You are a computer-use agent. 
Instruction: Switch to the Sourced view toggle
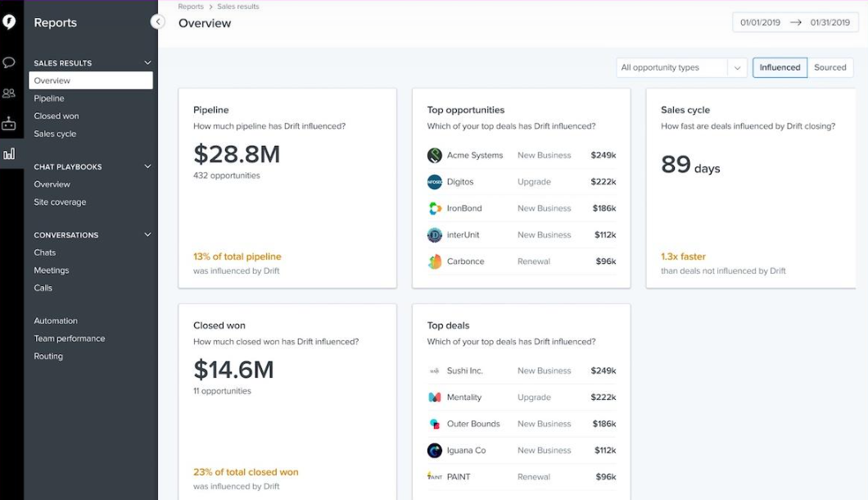830,67
